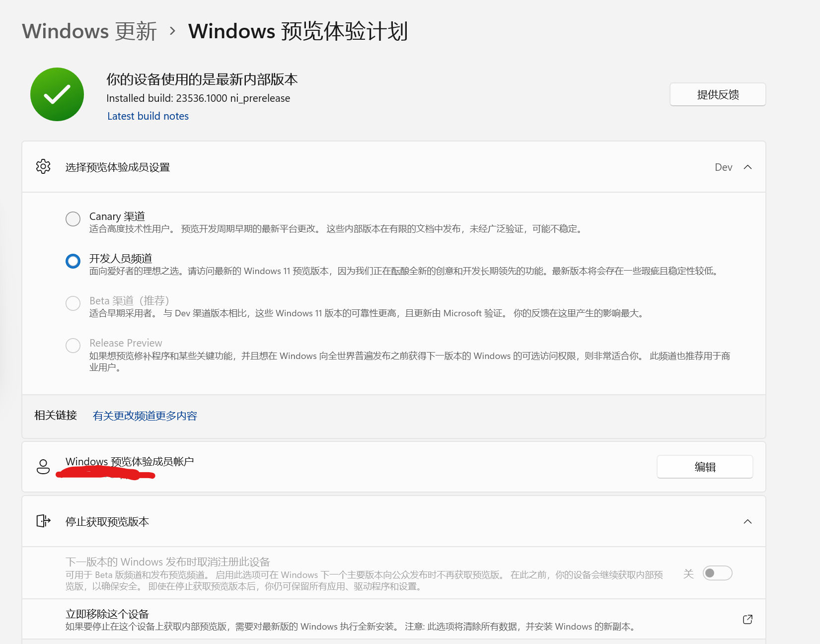
Task: Click the 相关链接 label
Action: click(56, 415)
